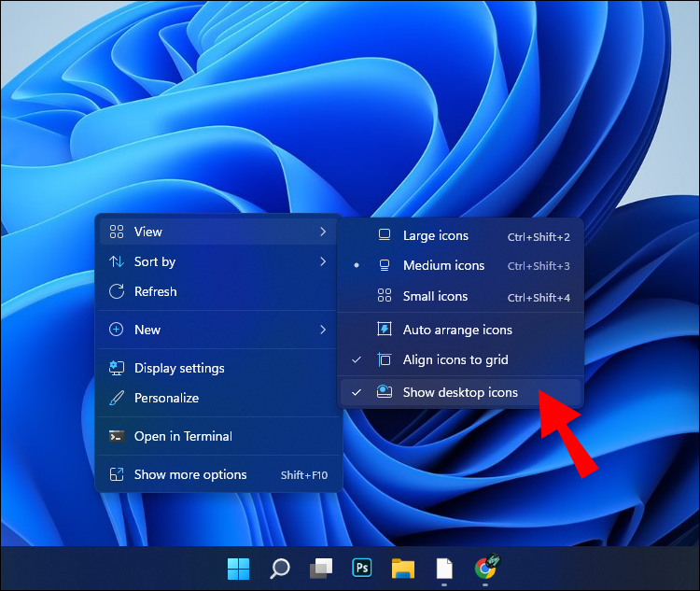Expand the New submenu chevron

[323, 330]
